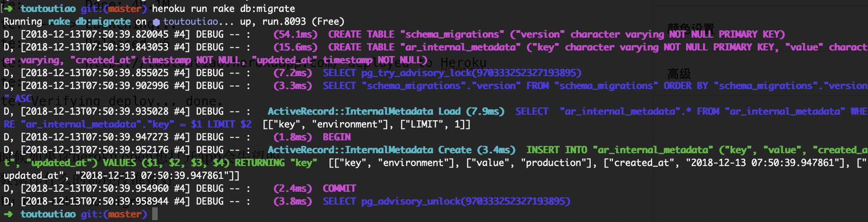868x222 pixels.
Task: Click the green prompt arrow at bottom
Action: (9, 214)
